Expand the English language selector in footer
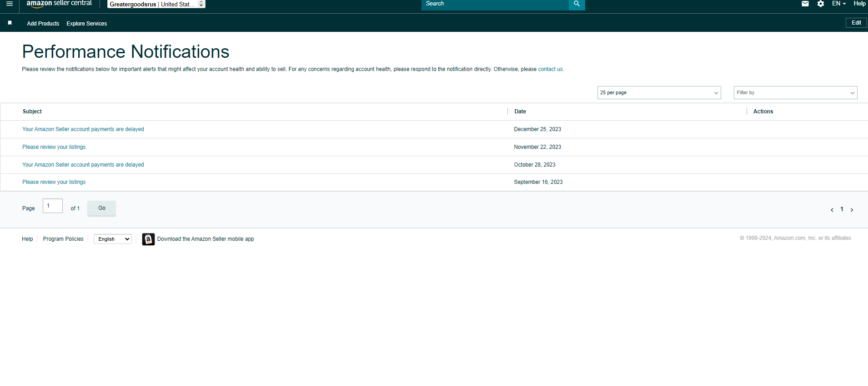The width and height of the screenshot is (868, 386). [x=113, y=239]
